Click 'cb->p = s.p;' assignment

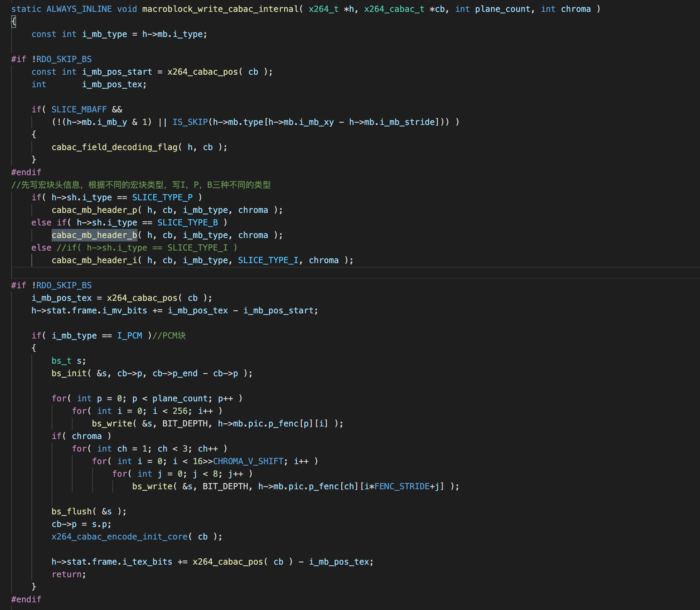[81, 524]
